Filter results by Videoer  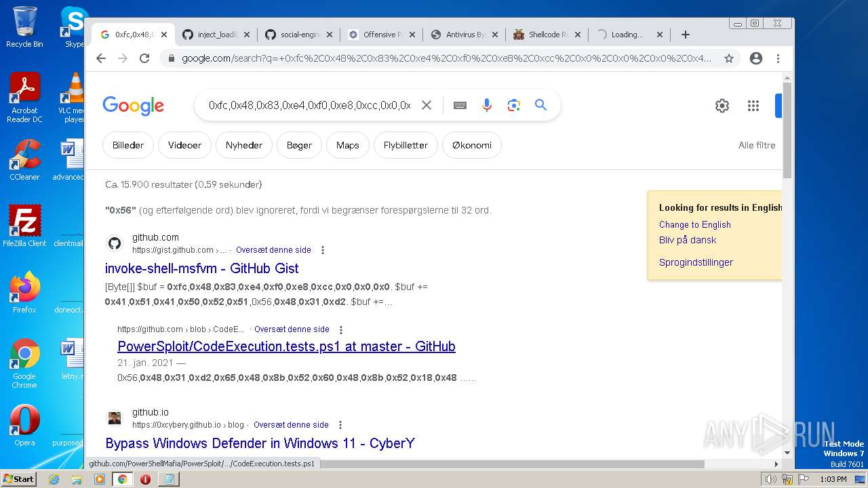click(184, 145)
